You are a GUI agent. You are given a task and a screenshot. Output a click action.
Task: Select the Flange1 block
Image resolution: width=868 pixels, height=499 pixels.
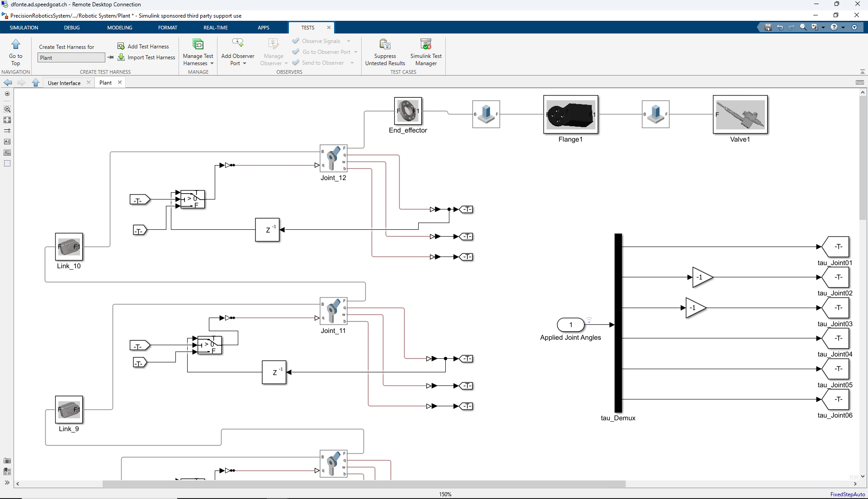(x=571, y=114)
